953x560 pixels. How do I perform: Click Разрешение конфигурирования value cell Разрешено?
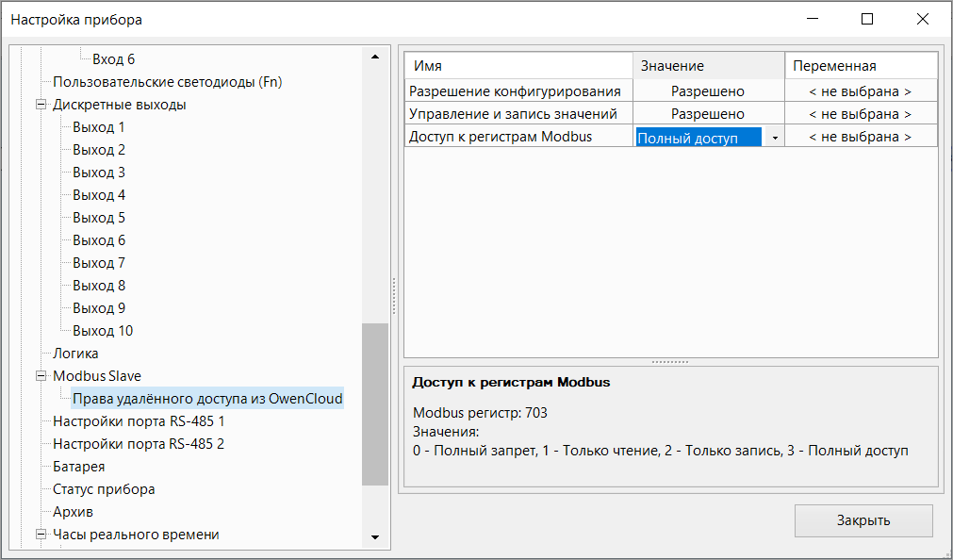point(707,91)
